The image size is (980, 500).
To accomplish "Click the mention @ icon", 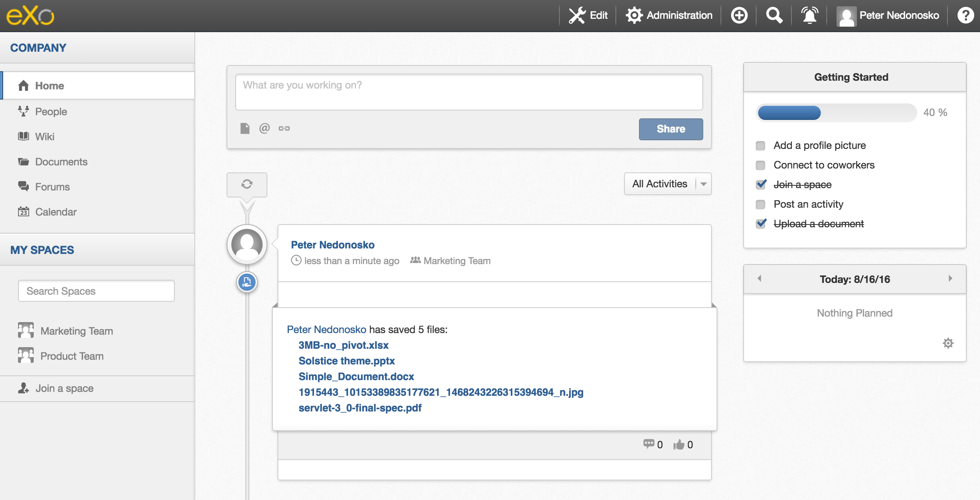I will click(x=265, y=128).
